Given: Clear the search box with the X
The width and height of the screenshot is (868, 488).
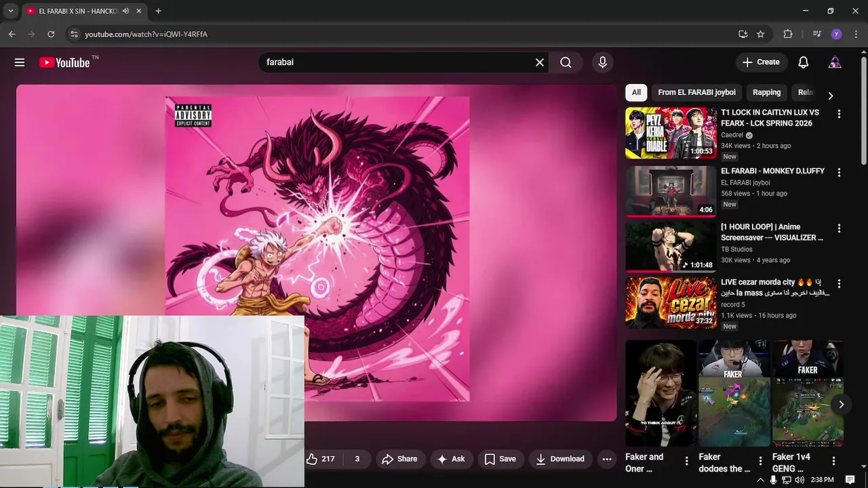Looking at the screenshot, I should [x=540, y=62].
